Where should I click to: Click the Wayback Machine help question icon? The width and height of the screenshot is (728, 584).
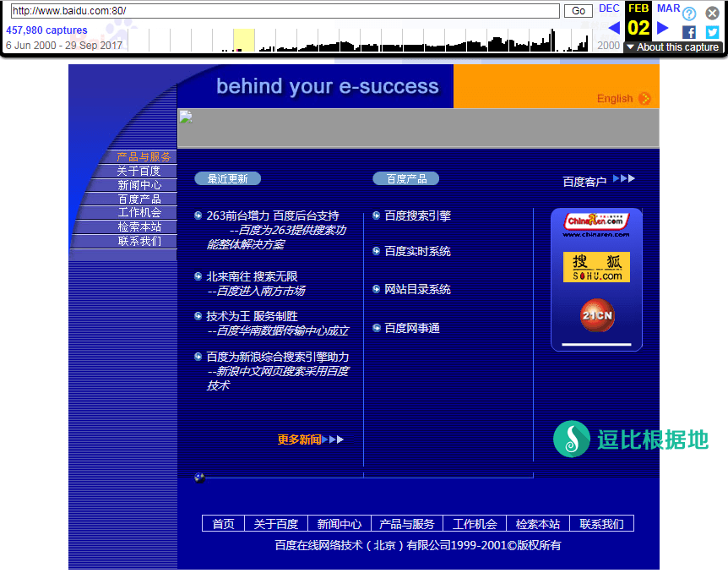click(x=689, y=14)
